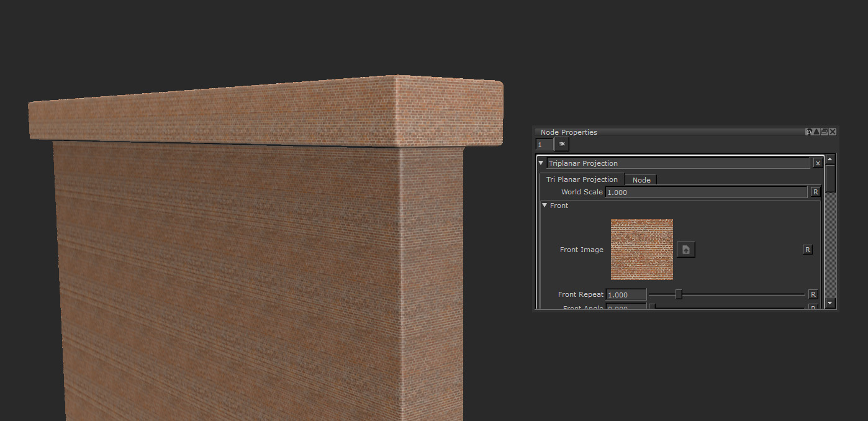Switch to the Node tab
This screenshot has width=868, height=421.
(641, 180)
